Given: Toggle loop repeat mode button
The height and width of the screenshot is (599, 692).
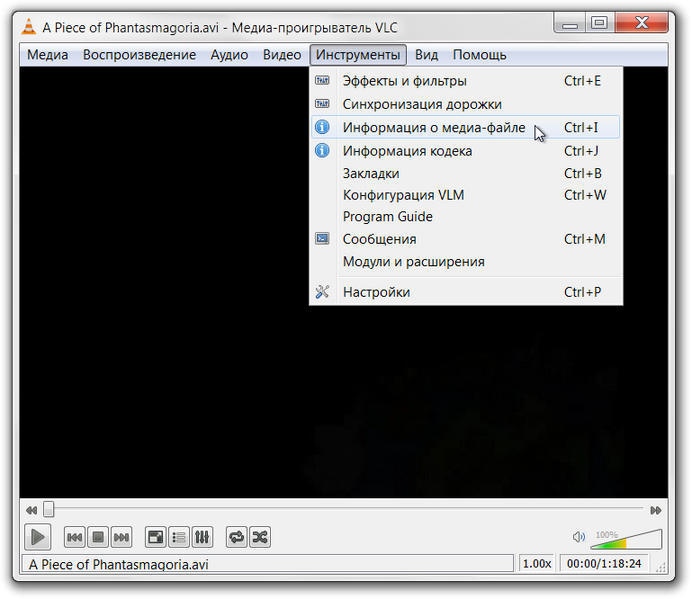Looking at the screenshot, I should (x=236, y=537).
